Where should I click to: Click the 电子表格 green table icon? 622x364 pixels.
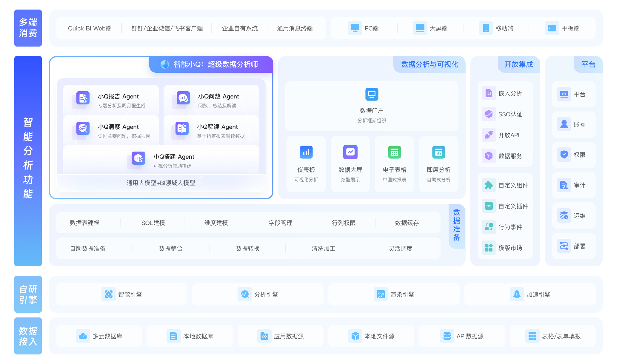394,152
